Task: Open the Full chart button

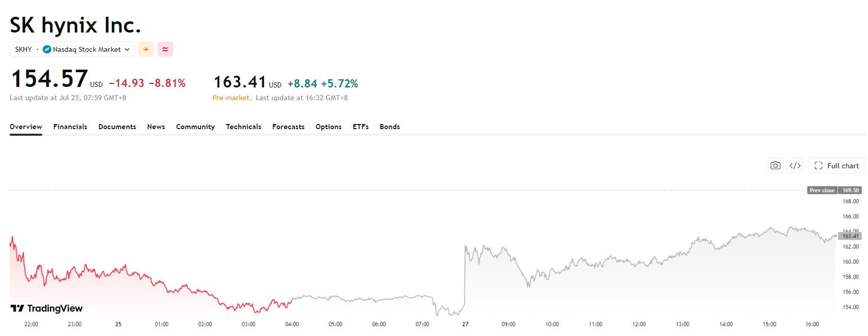Action: pos(836,166)
